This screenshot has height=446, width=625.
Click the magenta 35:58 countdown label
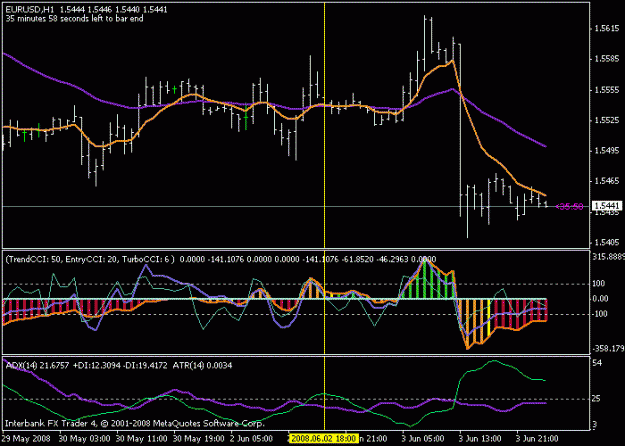(x=569, y=206)
